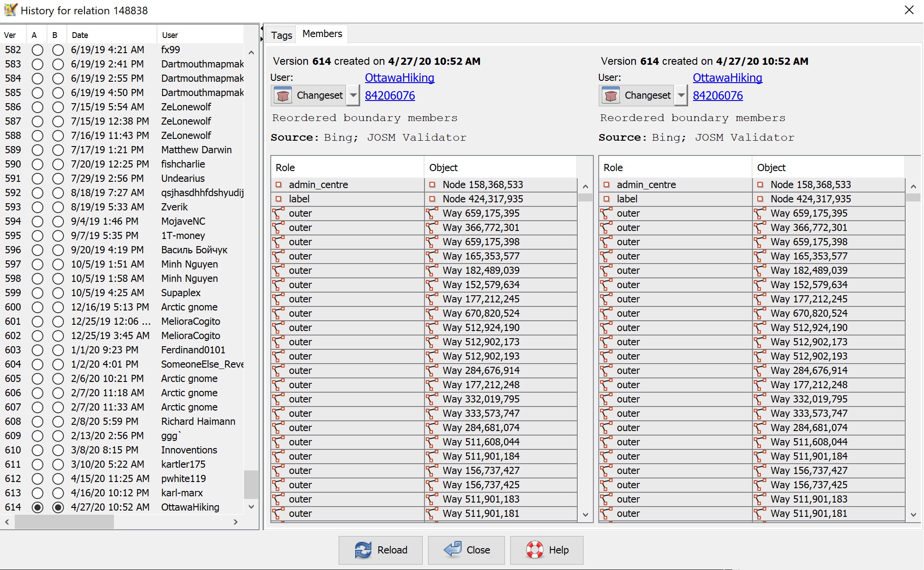The height and width of the screenshot is (570, 924).
Task: Select radio A for version 589
Action: coord(38,150)
